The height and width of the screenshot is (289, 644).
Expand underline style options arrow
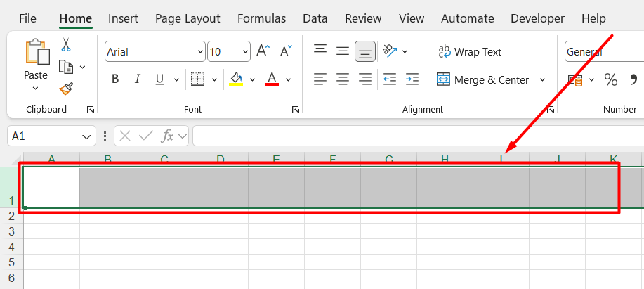click(176, 79)
